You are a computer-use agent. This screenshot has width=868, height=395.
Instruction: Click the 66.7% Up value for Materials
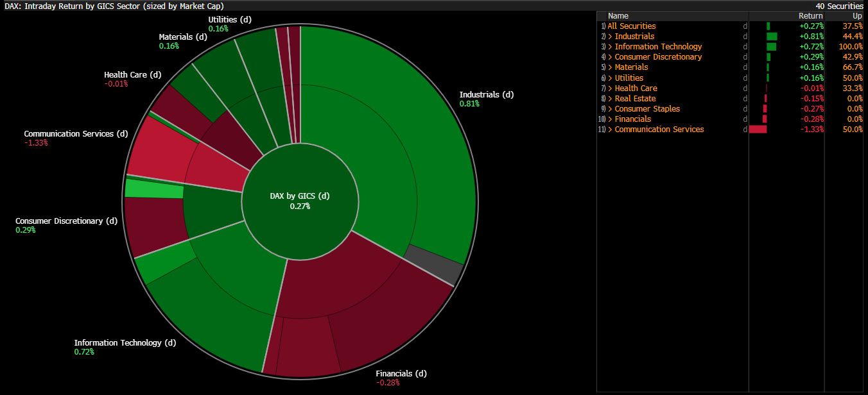pos(853,67)
